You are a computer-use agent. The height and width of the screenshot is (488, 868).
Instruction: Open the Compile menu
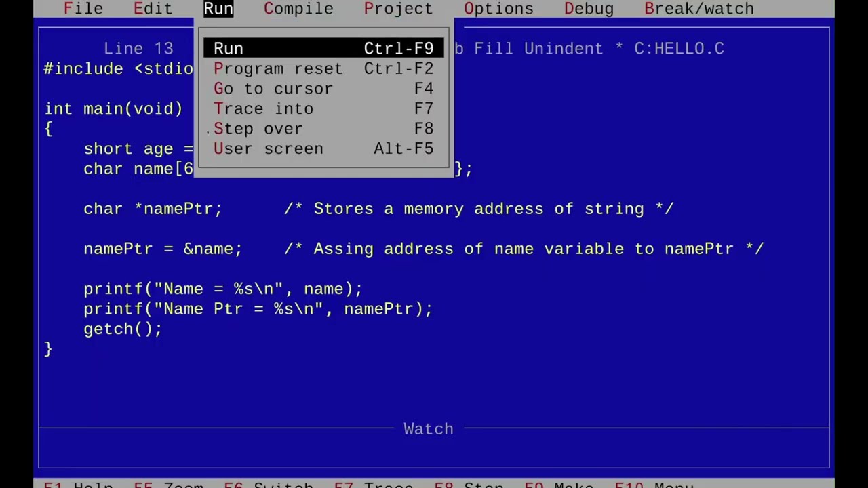(298, 9)
